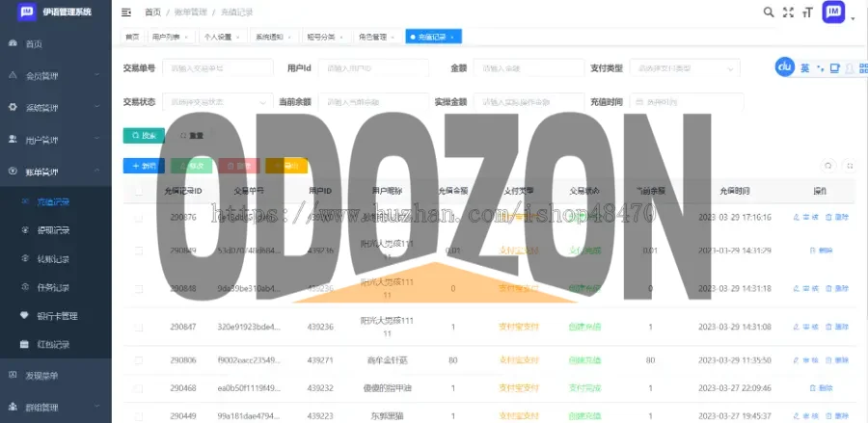
Task: Switch to the 首页 page tab
Action: pyautogui.click(x=132, y=37)
